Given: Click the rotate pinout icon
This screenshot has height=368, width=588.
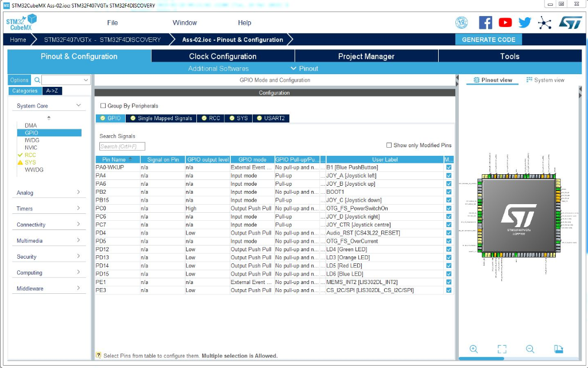Looking at the screenshot, I should pyautogui.click(x=558, y=349).
